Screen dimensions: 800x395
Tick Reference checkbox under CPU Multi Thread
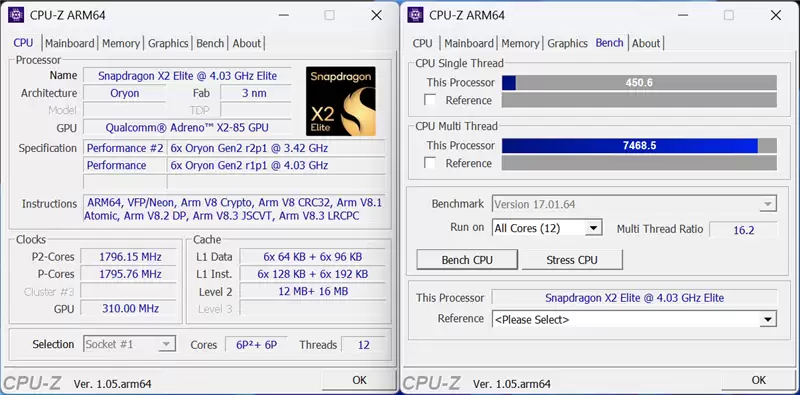(x=430, y=163)
